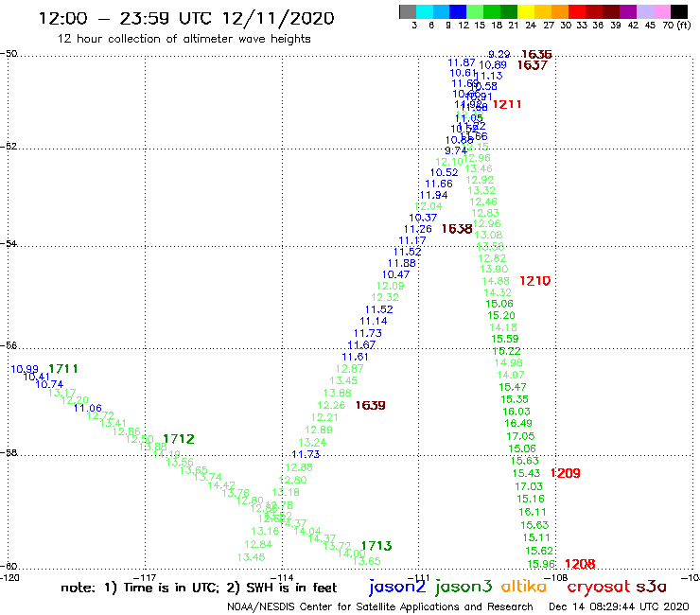This screenshot has width=700, height=615.
Task: Click wave height value 10.47
Action: click(x=395, y=274)
